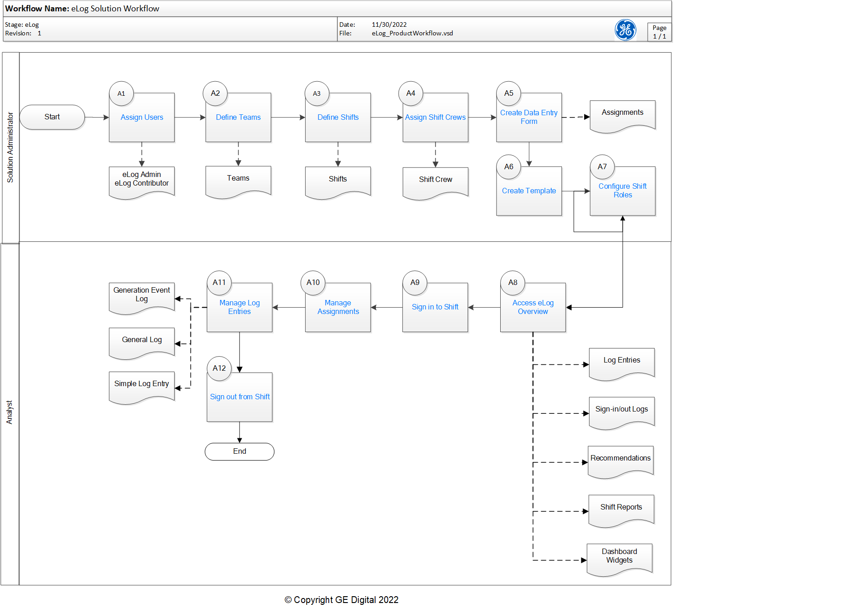Image resolution: width=868 pixels, height=608 pixels.
Task: Open the Define Teams step link
Action: pyautogui.click(x=238, y=117)
